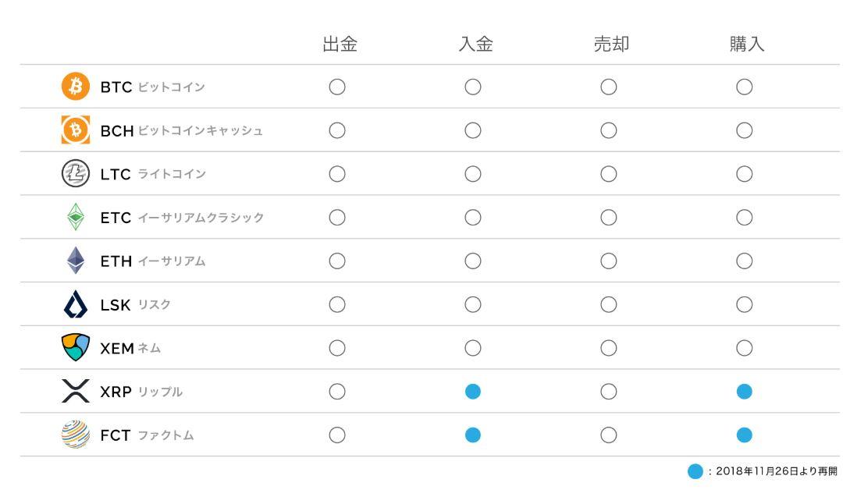Click the 売却 column header

[x=611, y=45]
